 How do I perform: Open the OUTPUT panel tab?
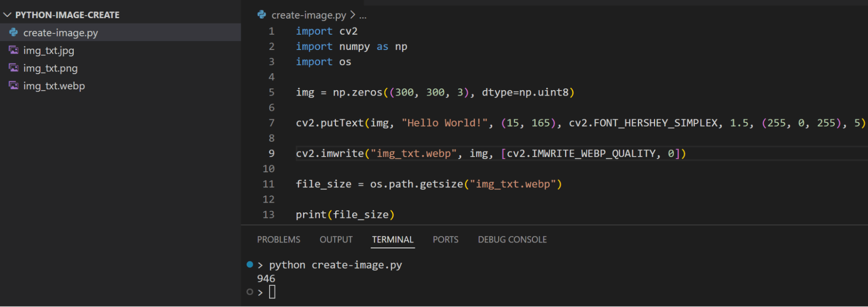[336, 240]
